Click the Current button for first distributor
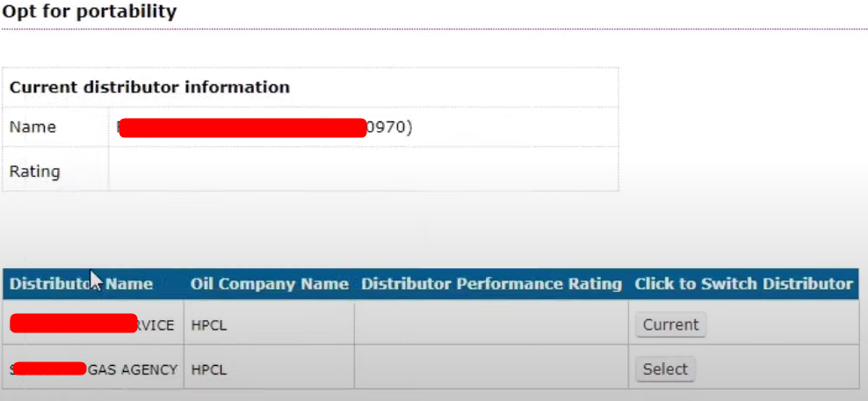 click(670, 324)
